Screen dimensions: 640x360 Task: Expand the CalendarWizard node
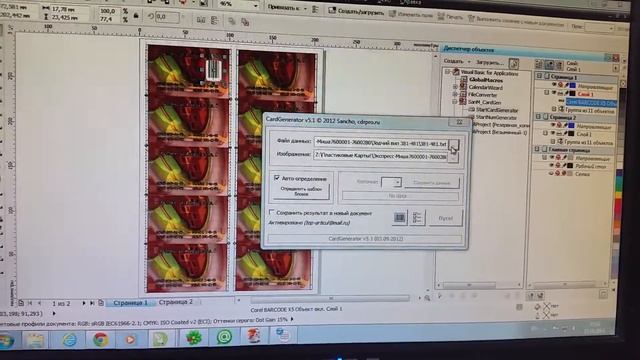pyautogui.click(x=455, y=87)
